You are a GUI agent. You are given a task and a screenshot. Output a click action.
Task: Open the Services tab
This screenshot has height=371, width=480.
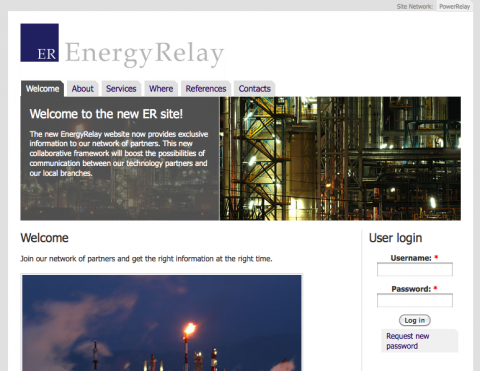121,89
